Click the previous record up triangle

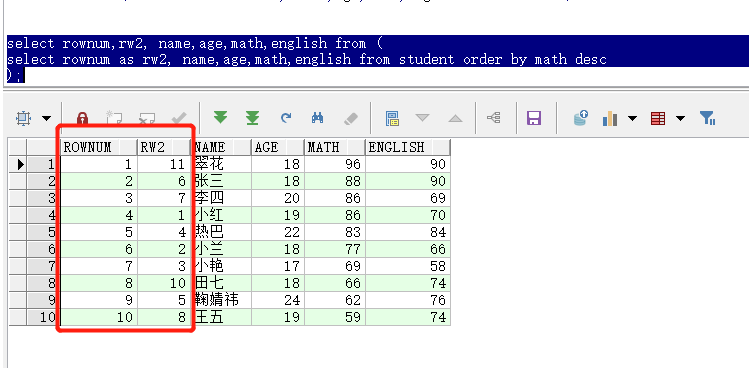click(x=455, y=118)
